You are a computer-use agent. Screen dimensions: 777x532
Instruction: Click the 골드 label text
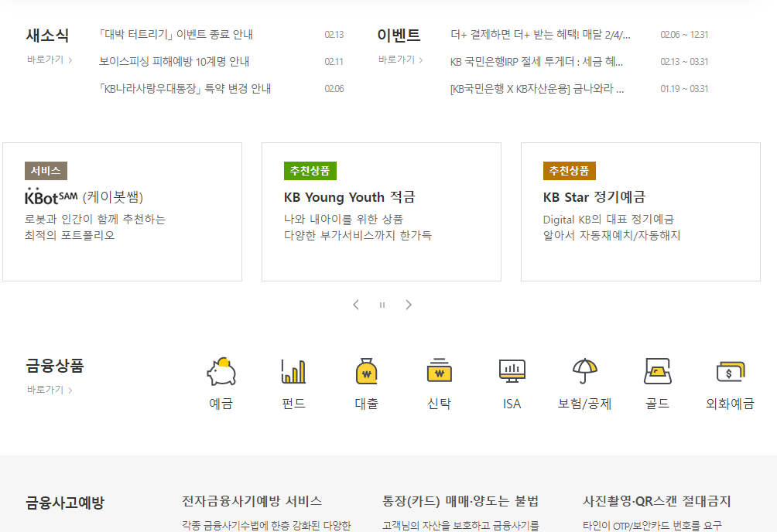658,404
